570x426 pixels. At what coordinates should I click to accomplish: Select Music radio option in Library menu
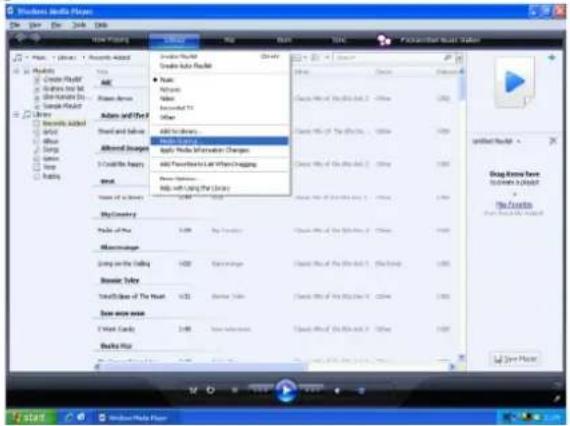[x=166, y=80]
